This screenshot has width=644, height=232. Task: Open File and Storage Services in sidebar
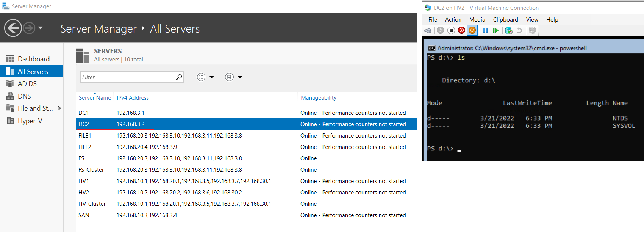31,108
